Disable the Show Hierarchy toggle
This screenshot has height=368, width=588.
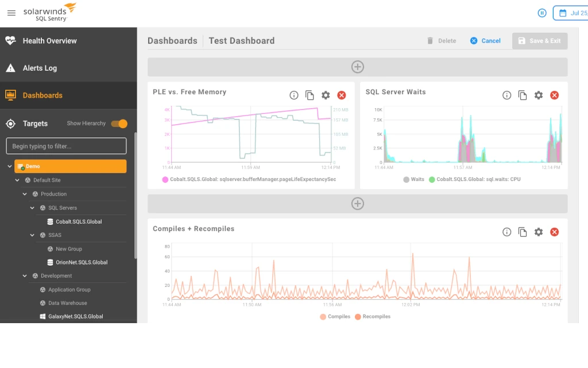coord(119,123)
